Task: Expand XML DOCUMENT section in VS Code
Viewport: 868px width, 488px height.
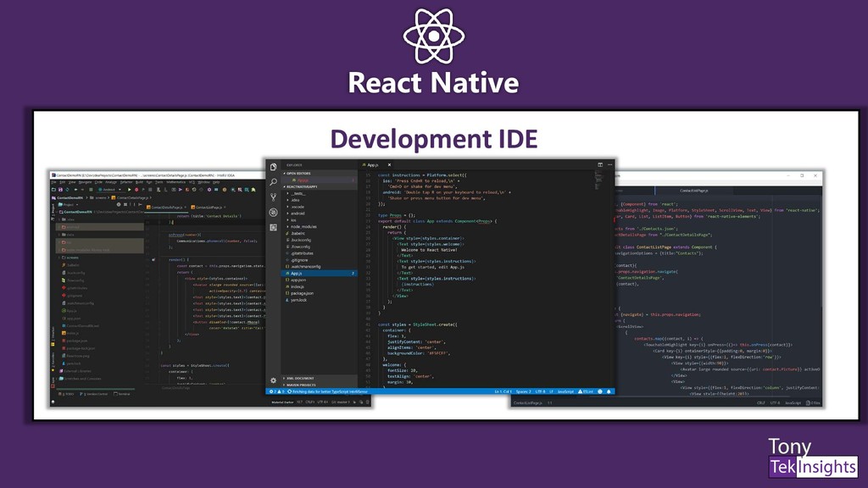Action: (x=299, y=379)
